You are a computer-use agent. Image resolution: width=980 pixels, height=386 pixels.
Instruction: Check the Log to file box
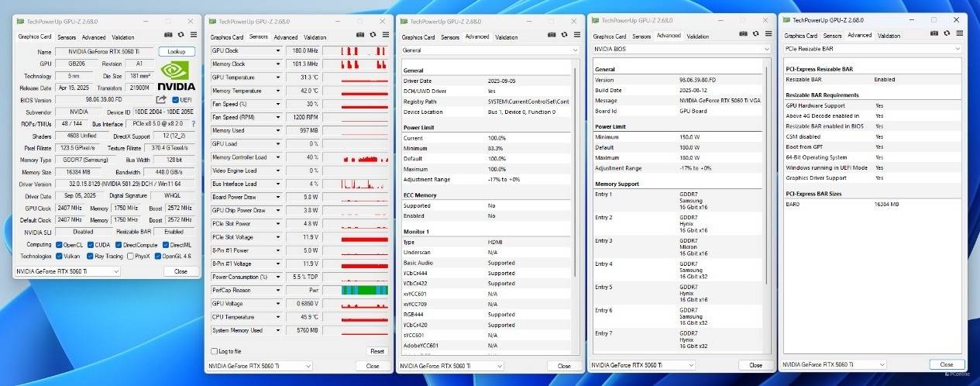click(x=215, y=351)
